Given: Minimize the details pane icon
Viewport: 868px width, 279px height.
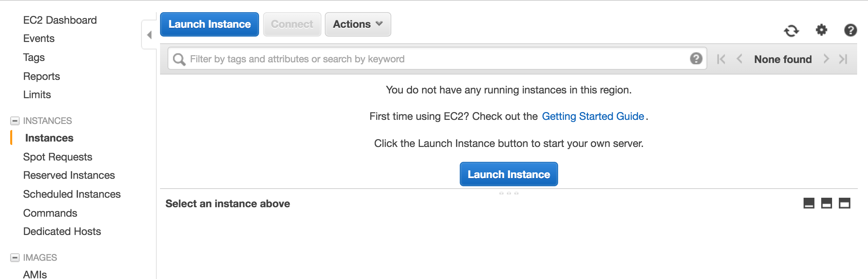Looking at the screenshot, I should pos(809,203).
